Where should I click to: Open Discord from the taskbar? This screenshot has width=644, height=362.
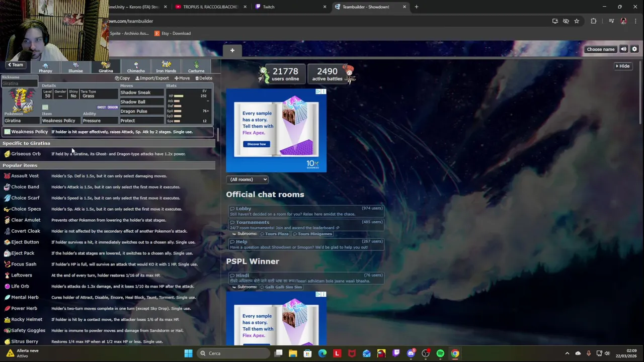click(x=411, y=353)
